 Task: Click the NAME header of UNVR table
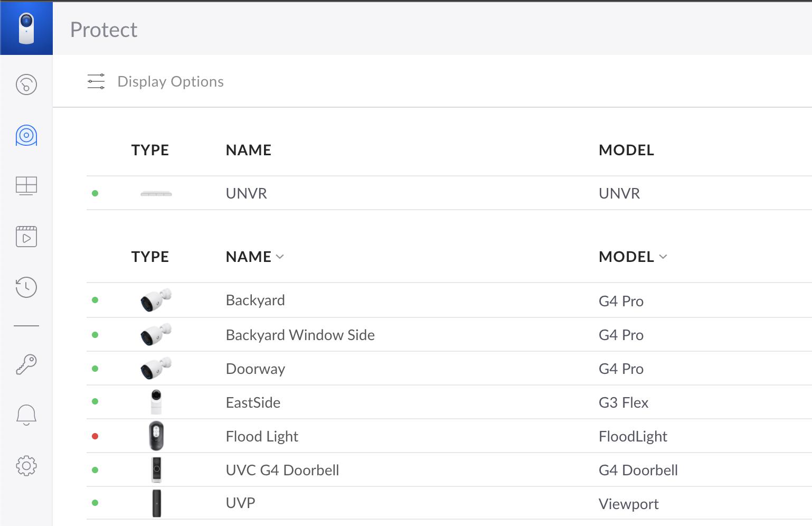click(249, 150)
